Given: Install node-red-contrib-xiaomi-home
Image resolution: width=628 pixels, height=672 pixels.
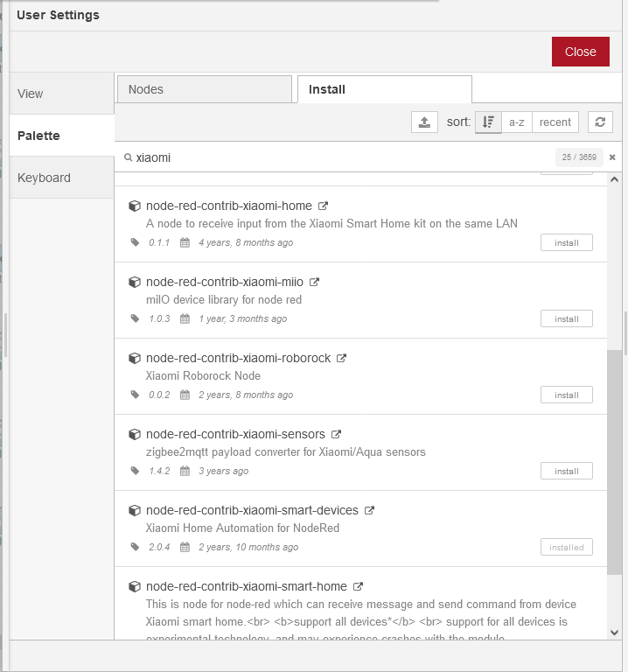Looking at the screenshot, I should pos(566,242).
